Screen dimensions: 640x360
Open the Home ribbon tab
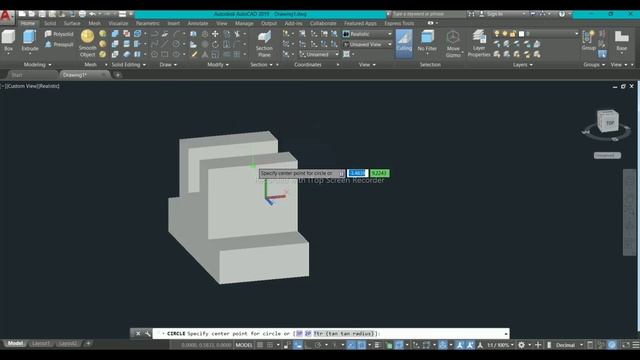[x=28, y=23]
